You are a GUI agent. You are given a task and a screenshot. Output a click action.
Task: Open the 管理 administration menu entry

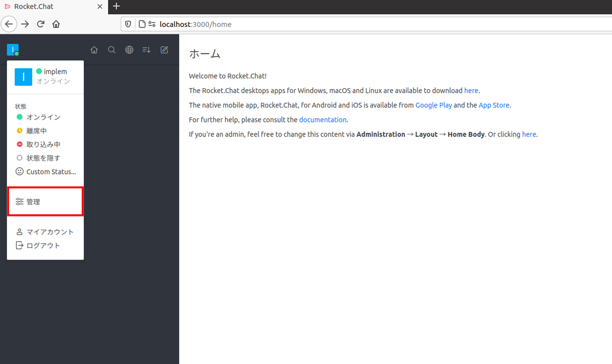click(45, 202)
